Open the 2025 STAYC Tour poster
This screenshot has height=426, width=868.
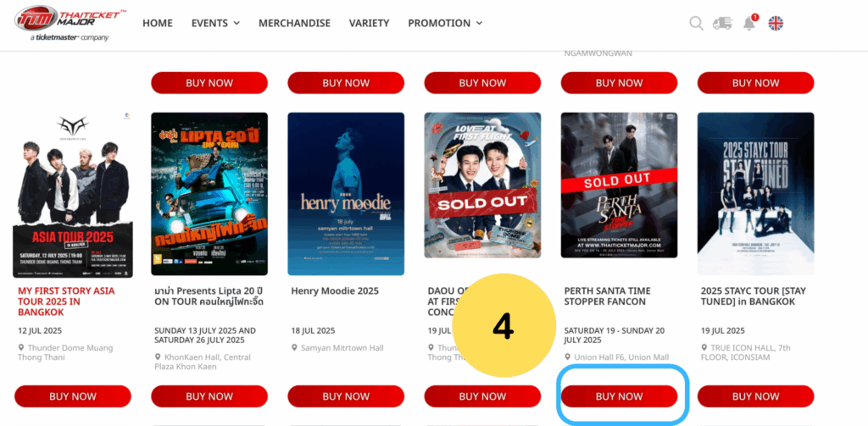click(755, 194)
